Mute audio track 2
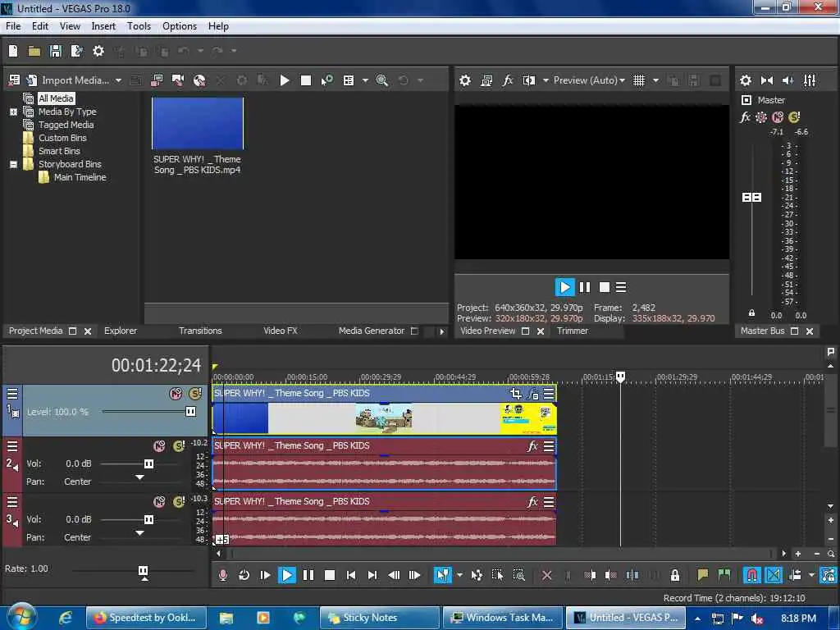The height and width of the screenshot is (630, 840). (159, 445)
